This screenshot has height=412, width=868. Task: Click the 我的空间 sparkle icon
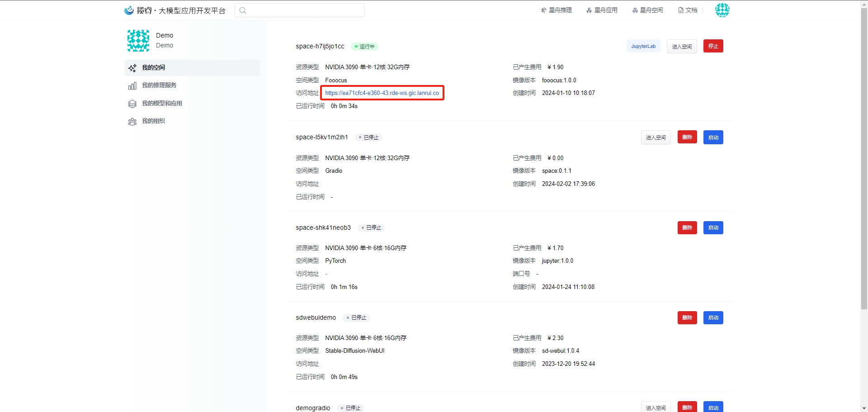pyautogui.click(x=132, y=68)
